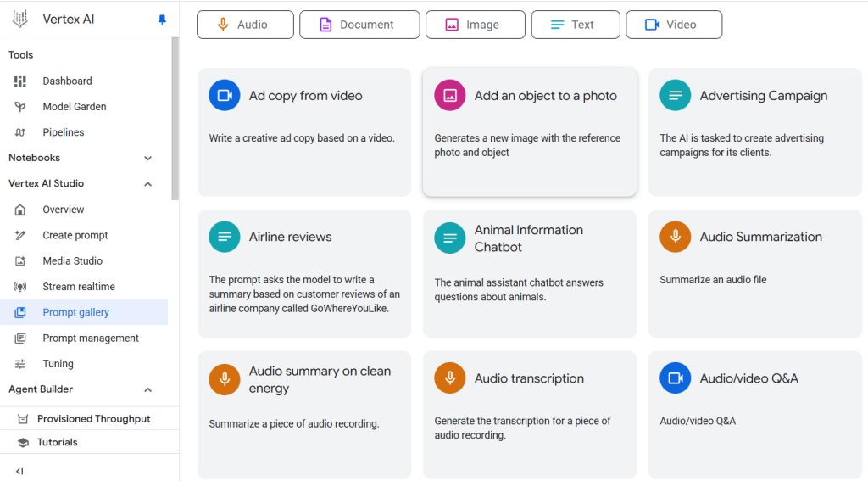Click the Stream realtime broadcast icon
The height and width of the screenshot is (481, 868).
(x=20, y=287)
